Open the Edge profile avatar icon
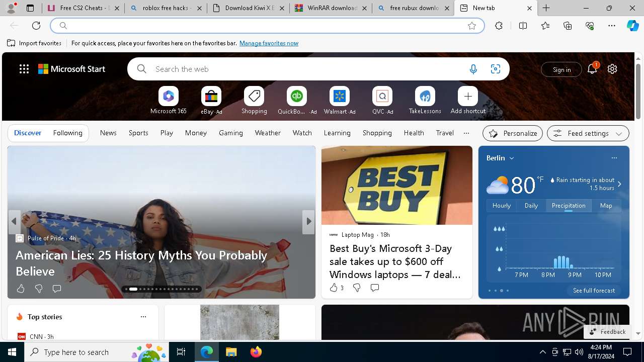The width and height of the screenshot is (644, 362). [11, 8]
